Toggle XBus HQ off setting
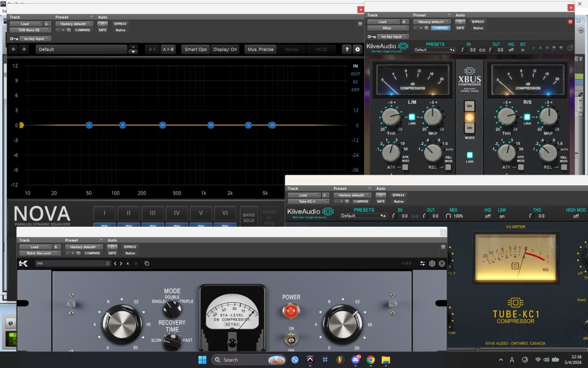This screenshot has height=368, width=588. pyautogui.click(x=511, y=50)
